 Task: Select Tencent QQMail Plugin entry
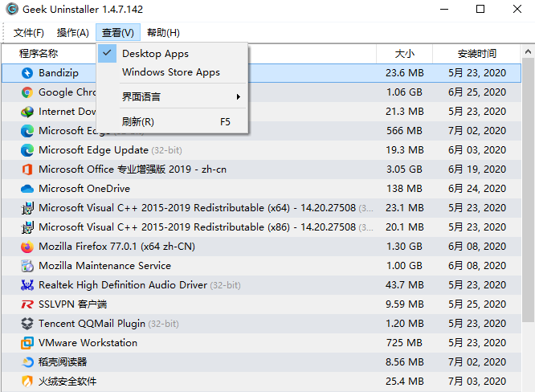pyautogui.click(x=261, y=324)
